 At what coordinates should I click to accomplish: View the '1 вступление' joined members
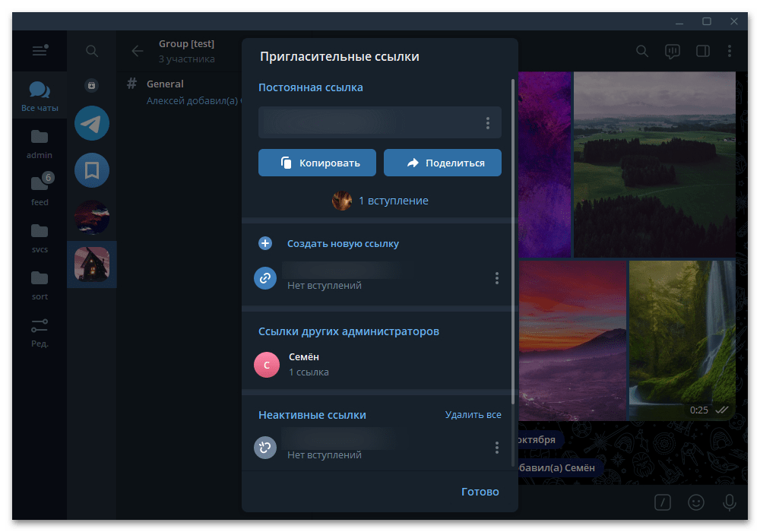380,201
